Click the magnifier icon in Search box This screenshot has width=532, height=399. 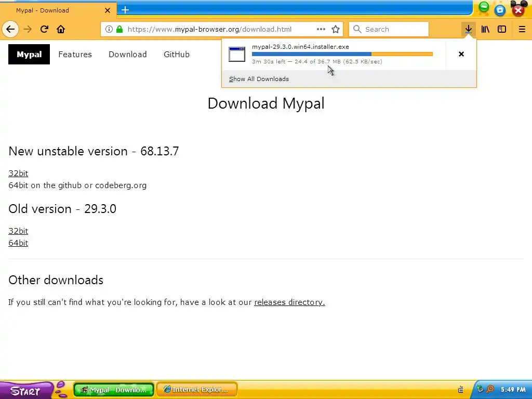coord(357,29)
